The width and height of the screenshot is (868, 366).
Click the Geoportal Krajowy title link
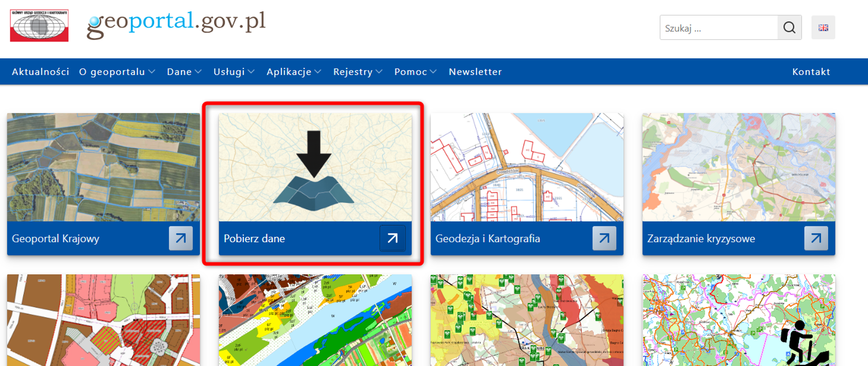[x=56, y=239]
